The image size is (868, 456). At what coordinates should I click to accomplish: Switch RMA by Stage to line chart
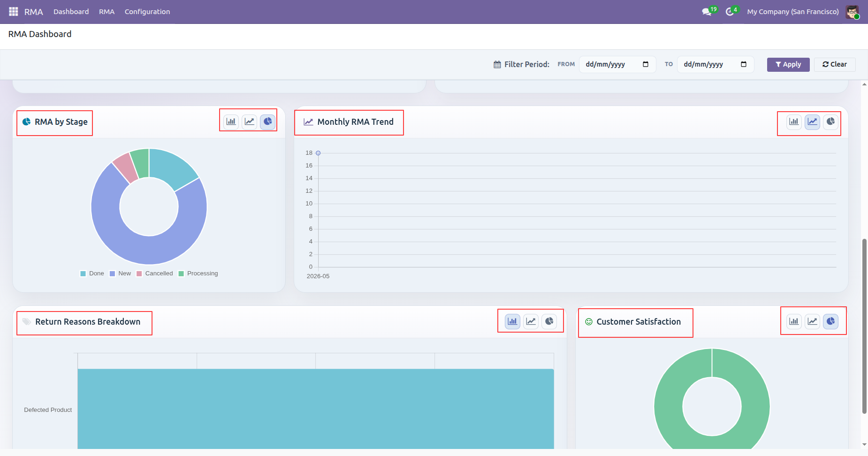pyautogui.click(x=250, y=122)
